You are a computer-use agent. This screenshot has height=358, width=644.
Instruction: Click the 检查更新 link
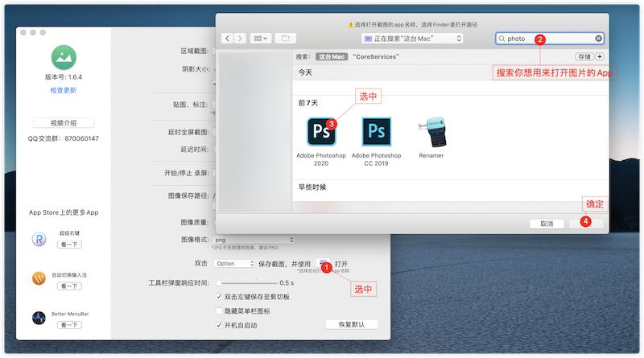tap(64, 90)
